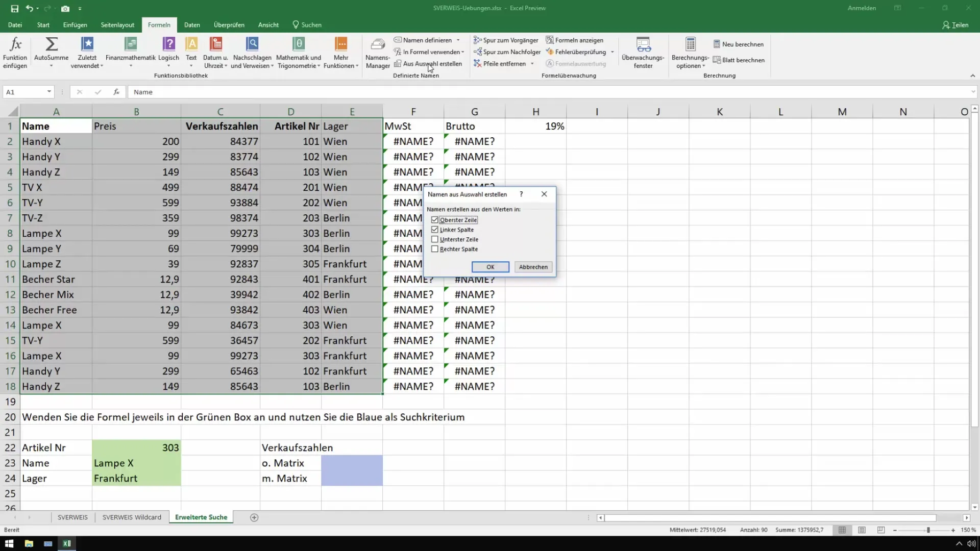Click Anmelden in title bar

coord(862,8)
